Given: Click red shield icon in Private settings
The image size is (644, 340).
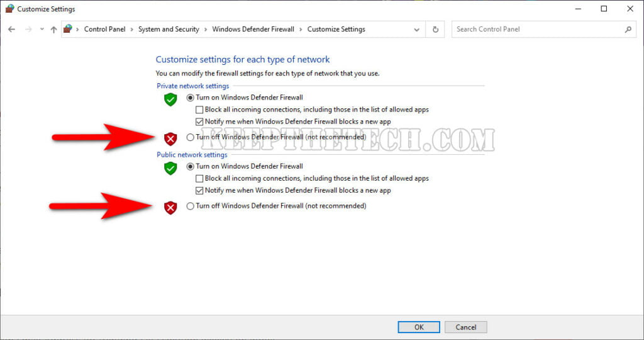Looking at the screenshot, I should pyautogui.click(x=170, y=139).
